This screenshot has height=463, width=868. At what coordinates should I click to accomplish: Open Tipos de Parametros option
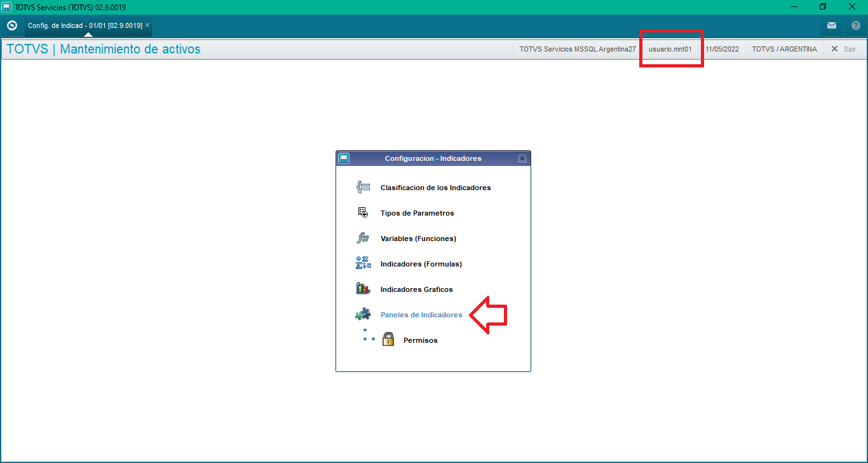(x=417, y=213)
